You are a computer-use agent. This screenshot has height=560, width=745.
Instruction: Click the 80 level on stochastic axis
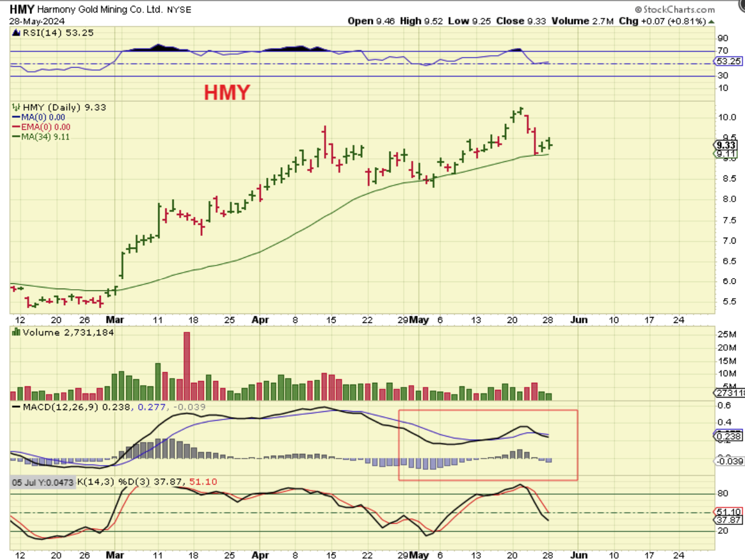pyautogui.click(x=723, y=493)
